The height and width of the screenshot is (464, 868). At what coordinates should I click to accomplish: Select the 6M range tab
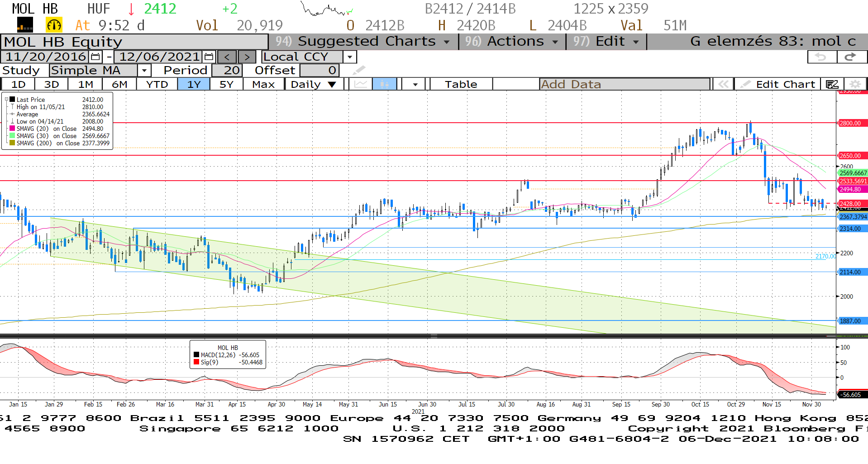119,84
